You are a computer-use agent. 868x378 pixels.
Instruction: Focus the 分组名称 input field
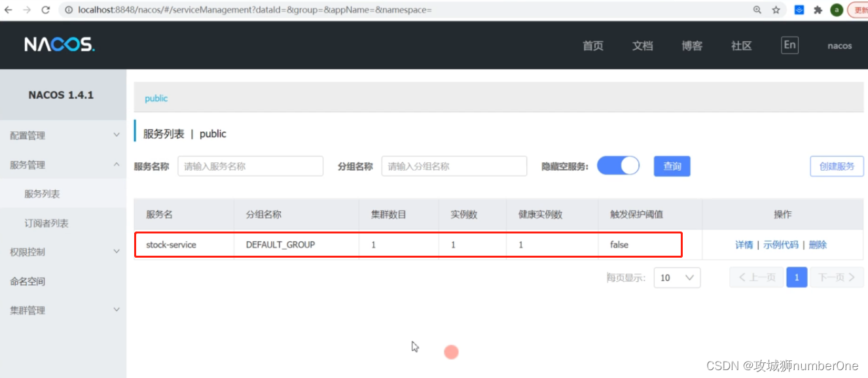(454, 166)
